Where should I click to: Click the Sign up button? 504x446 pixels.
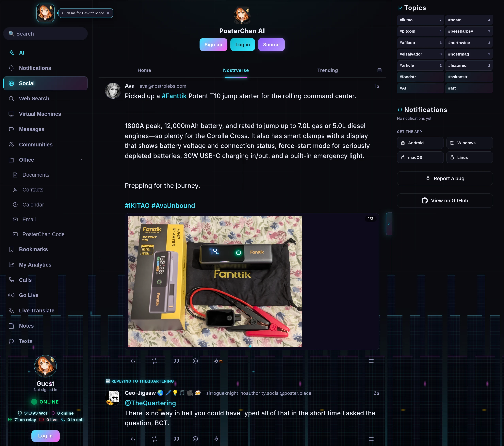[x=213, y=45]
